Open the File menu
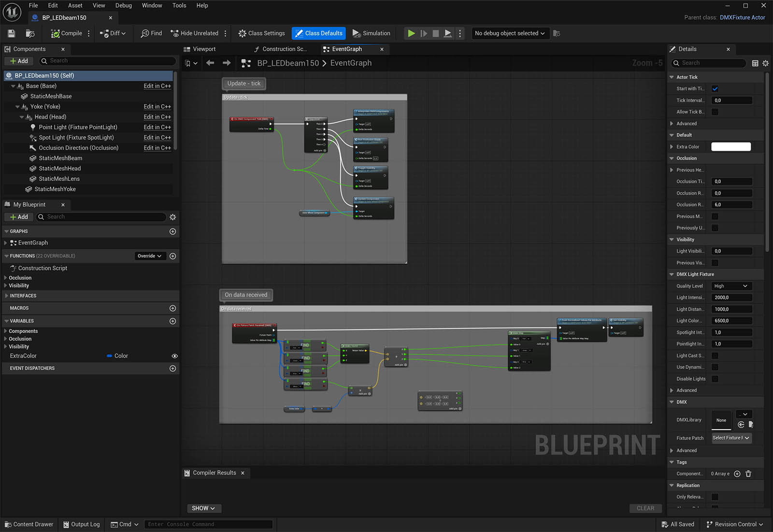 pyautogui.click(x=33, y=5)
